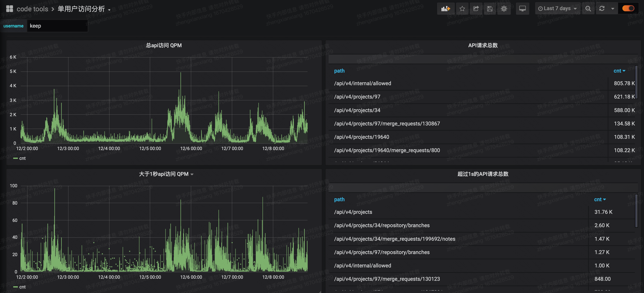Screen dimensions: 644x293
Task: Select /api/v4/projects/34/repository/branches row
Action: pos(482,225)
